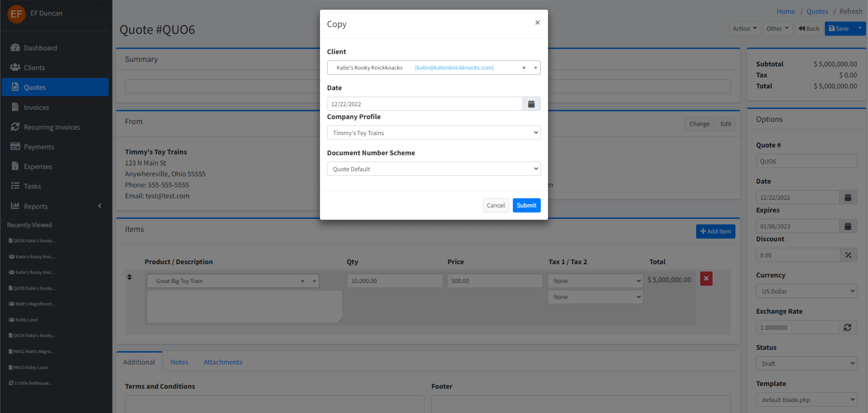The width and height of the screenshot is (868, 413).
Task: Collapse the Reports menu chevron
Action: click(x=100, y=206)
